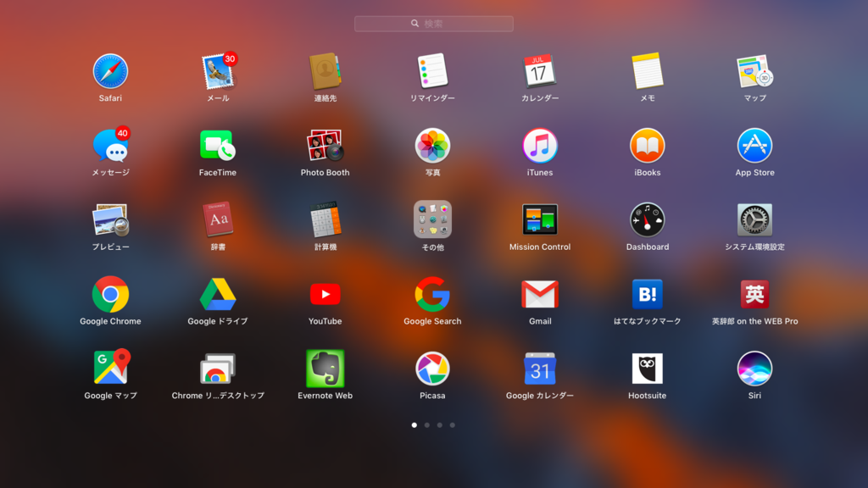Viewport: 868px width, 488px height.
Task: Open 連絡先 contacts app
Action: [325, 71]
